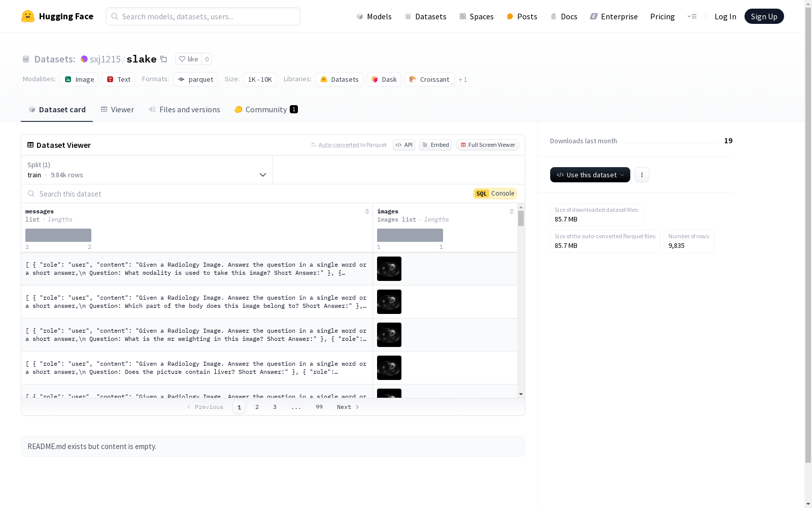The height and width of the screenshot is (508, 812).
Task: Switch to the Viewer tab
Action: (117, 110)
